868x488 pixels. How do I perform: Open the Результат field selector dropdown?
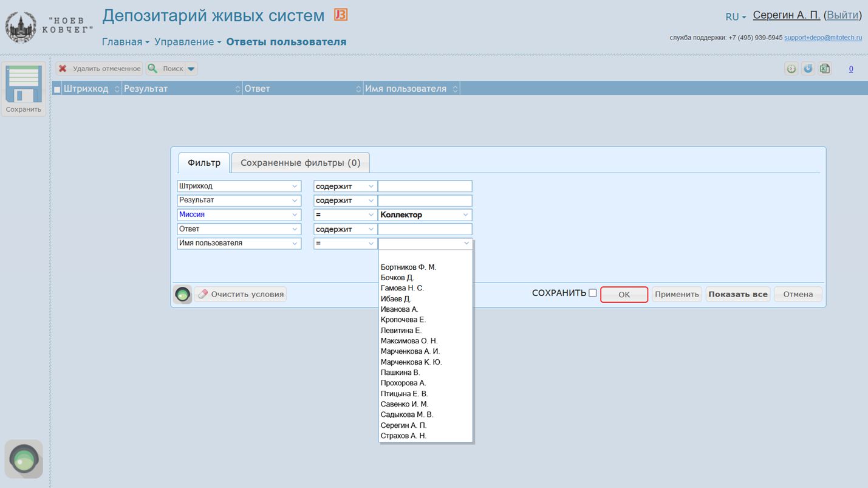[239, 201]
